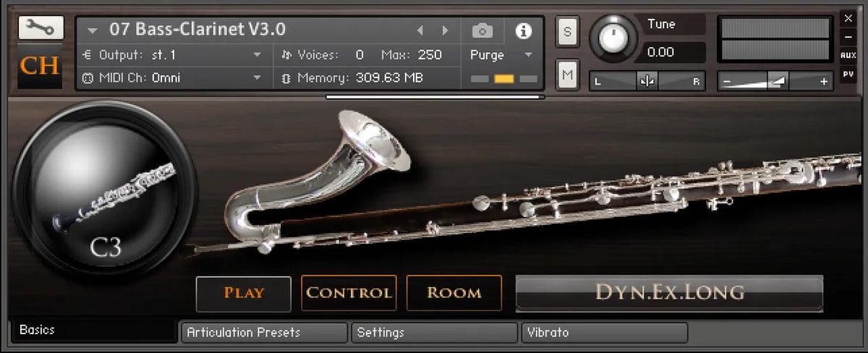The height and width of the screenshot is (353, 868).
Task: Switch to the Articulation Presets tab
Action: (263, 333)
